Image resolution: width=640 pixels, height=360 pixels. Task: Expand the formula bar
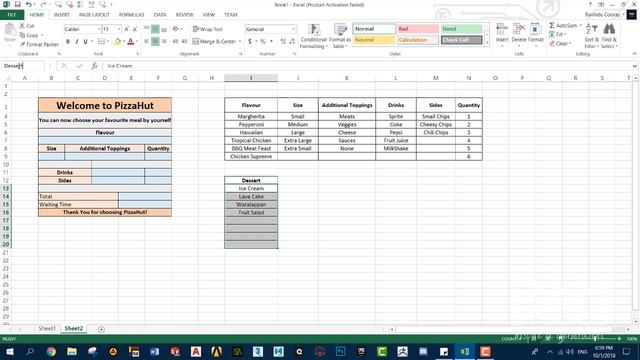[x=635, y=66]
